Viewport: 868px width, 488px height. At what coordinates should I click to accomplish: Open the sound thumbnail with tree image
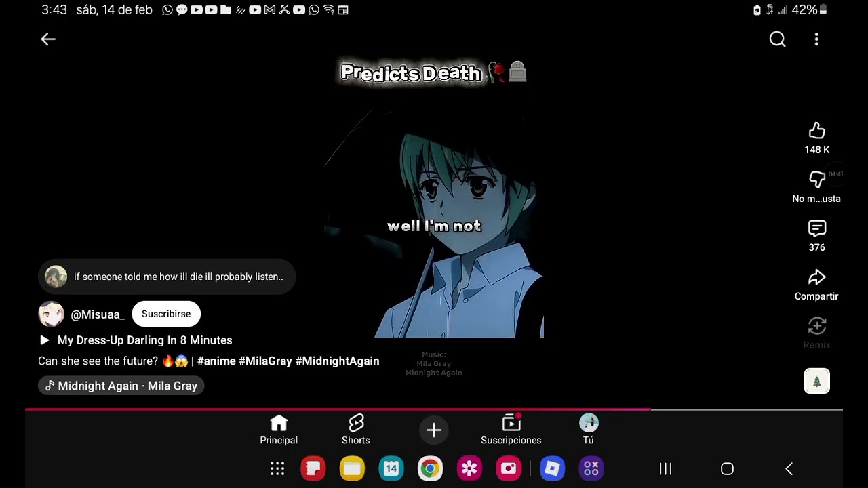(816, 381)
